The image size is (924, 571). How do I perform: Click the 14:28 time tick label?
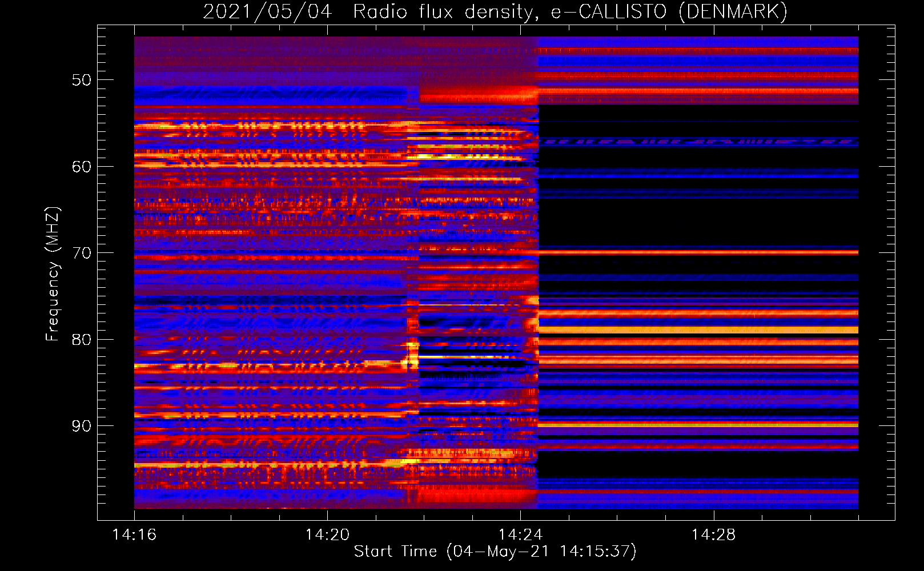click(x=713, y=534)
